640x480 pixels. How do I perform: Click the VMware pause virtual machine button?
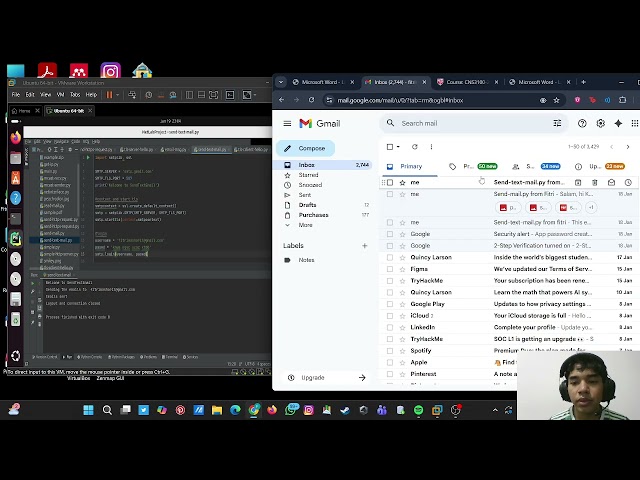(x=109, y=95)
